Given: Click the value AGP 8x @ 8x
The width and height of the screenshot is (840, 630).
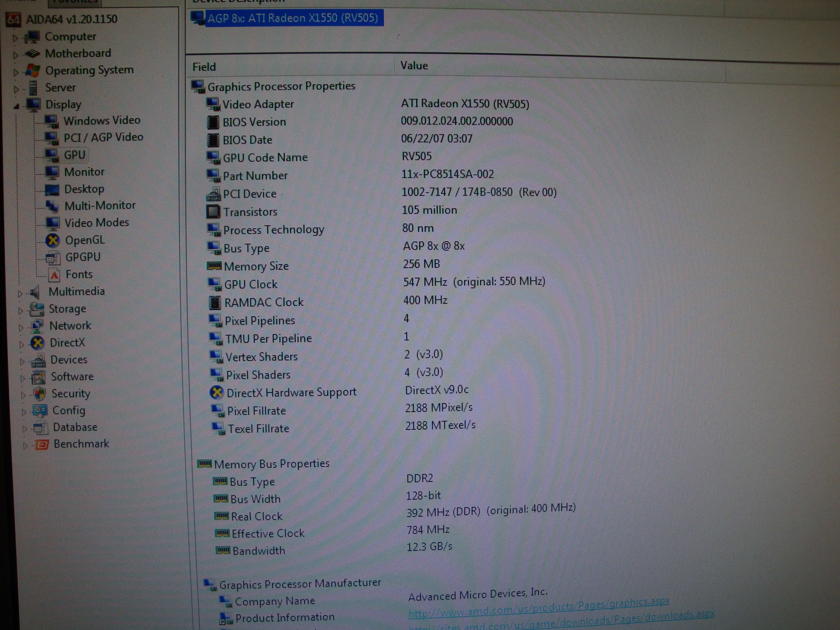Looking at the screenshot, I should click(x=434, y=246).
